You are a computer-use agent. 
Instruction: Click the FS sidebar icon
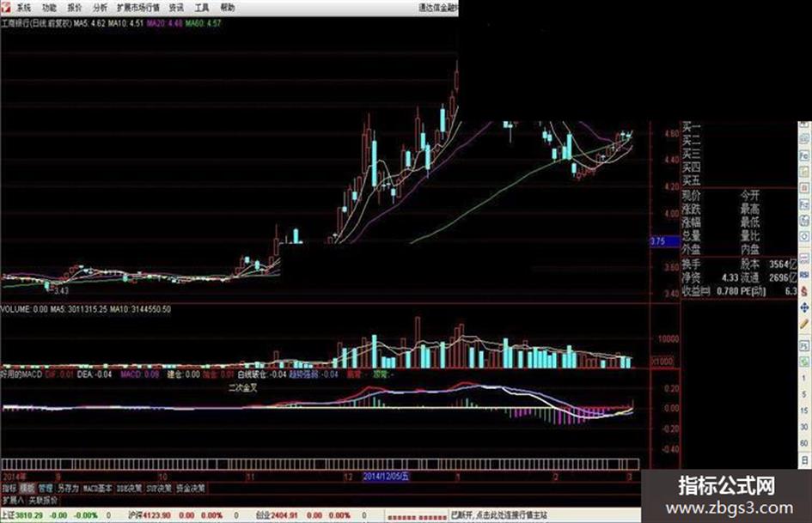(x=805, y=345)
